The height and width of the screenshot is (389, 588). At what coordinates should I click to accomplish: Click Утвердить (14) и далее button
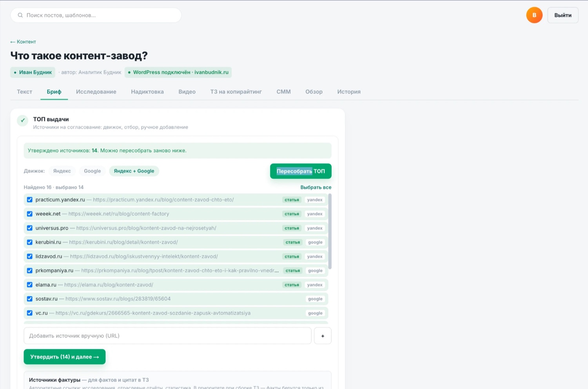(x=65, y=357)
